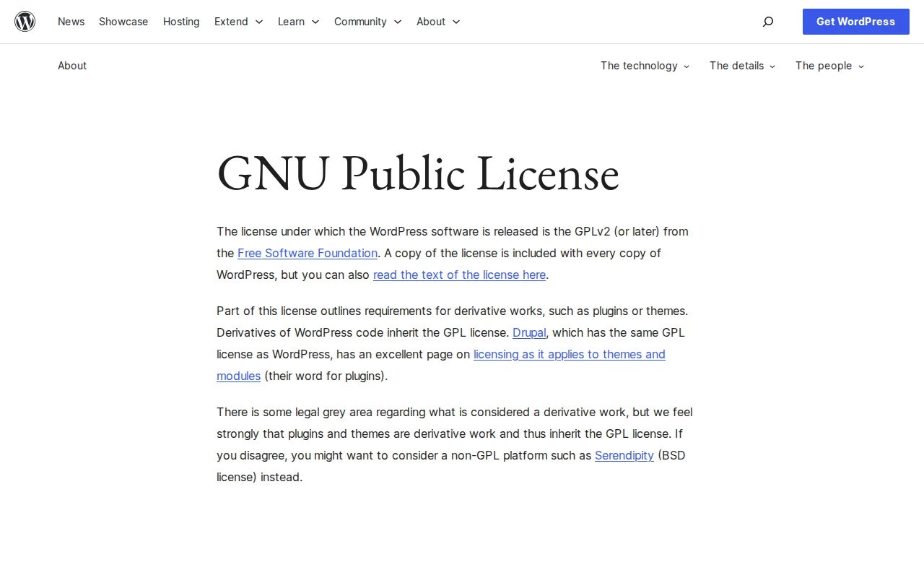This screenshot has height=578, width=924.
Task: Visit the Serendipity link
Action: point(624,455)
